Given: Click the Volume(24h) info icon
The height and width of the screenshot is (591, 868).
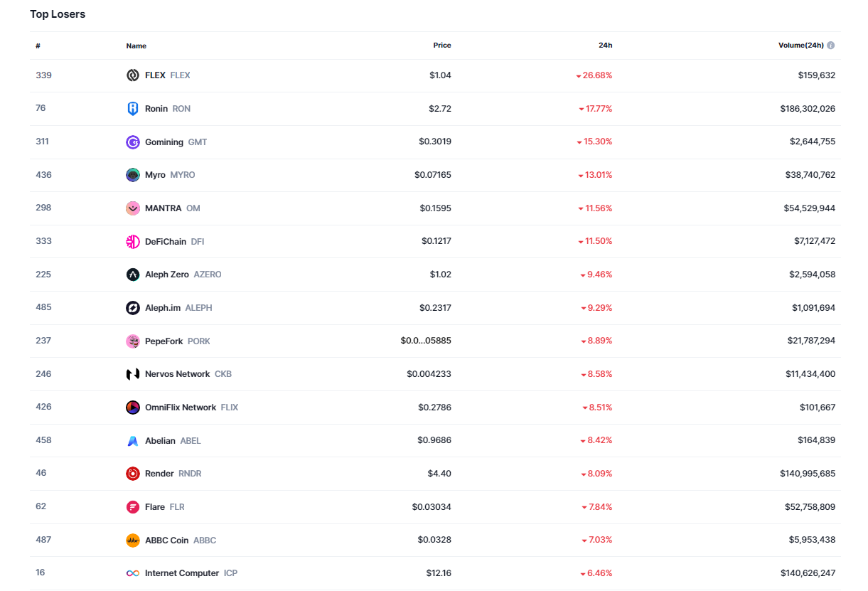Looking at the screenshot, I should [x=831, y=46].
